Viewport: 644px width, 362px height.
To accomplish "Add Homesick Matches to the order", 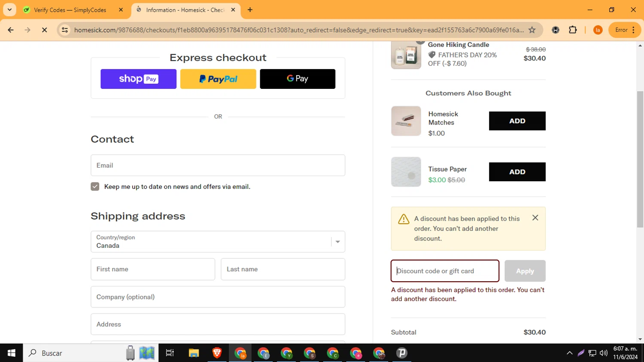I will pos(517,121).
